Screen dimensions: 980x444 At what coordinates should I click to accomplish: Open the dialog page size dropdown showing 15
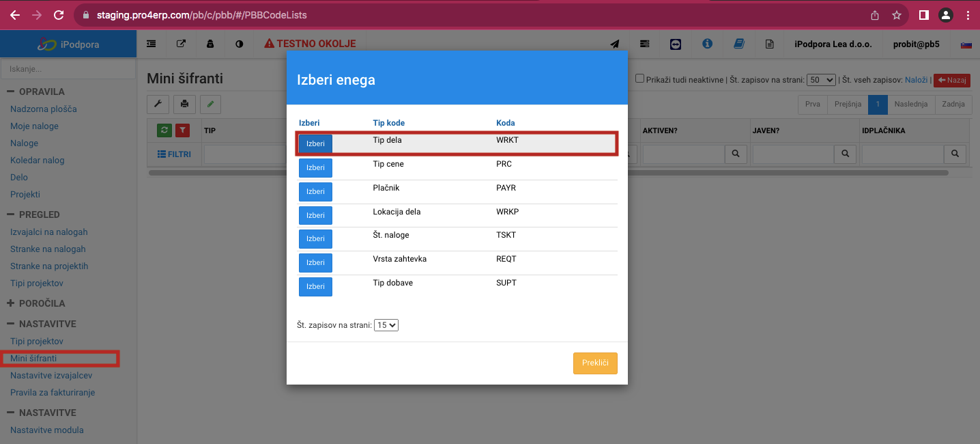click(386, 325)
